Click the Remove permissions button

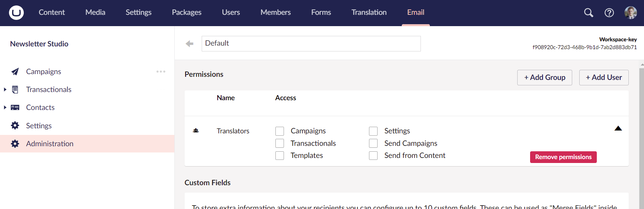click(x=563, y=157)
